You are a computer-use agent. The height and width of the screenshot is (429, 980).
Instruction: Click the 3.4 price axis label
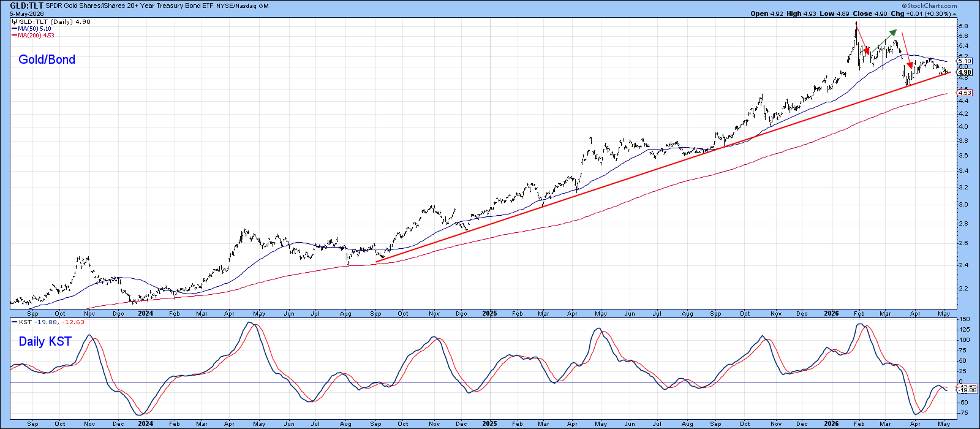point(963,171)
